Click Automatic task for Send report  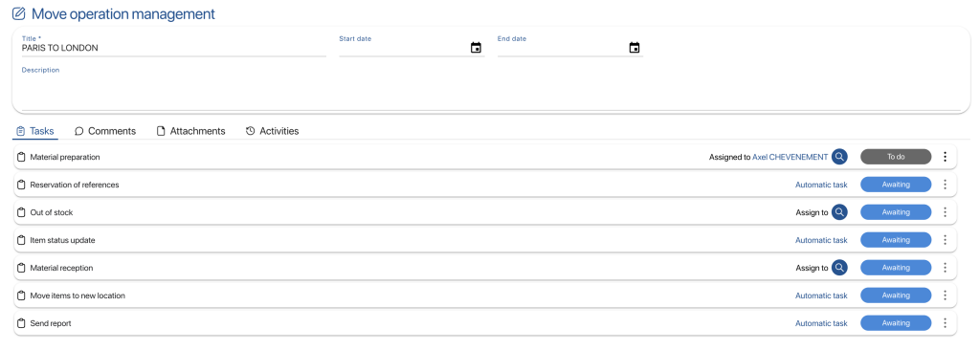point(821,323)
